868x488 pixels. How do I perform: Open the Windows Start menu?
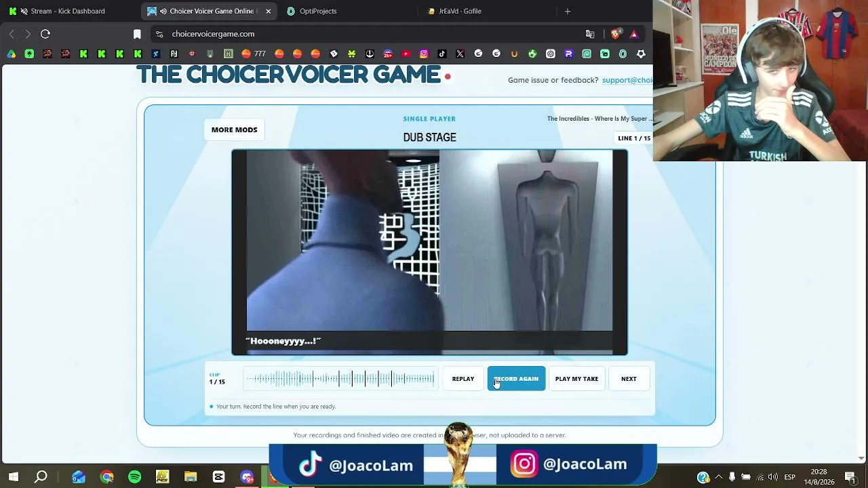pyautogui.click(x=13, y=477)
